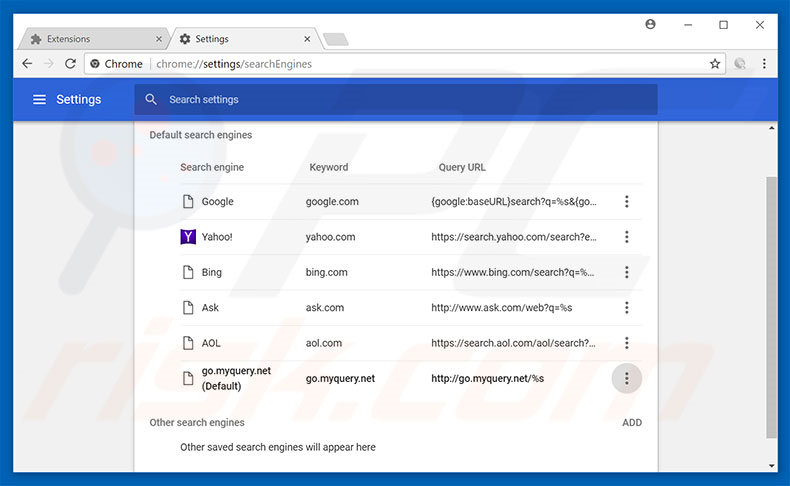This screenshot has width=790, height=486.
Task: Click the http://go.myquery.net/%s query URL
Action: 488,378
